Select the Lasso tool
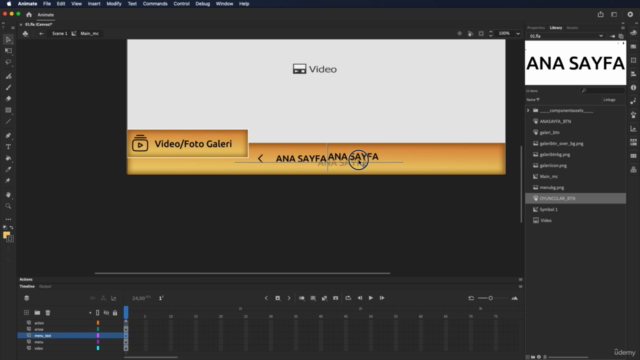Viewport: 640px width, 360px height. click(x=8, y=62)
